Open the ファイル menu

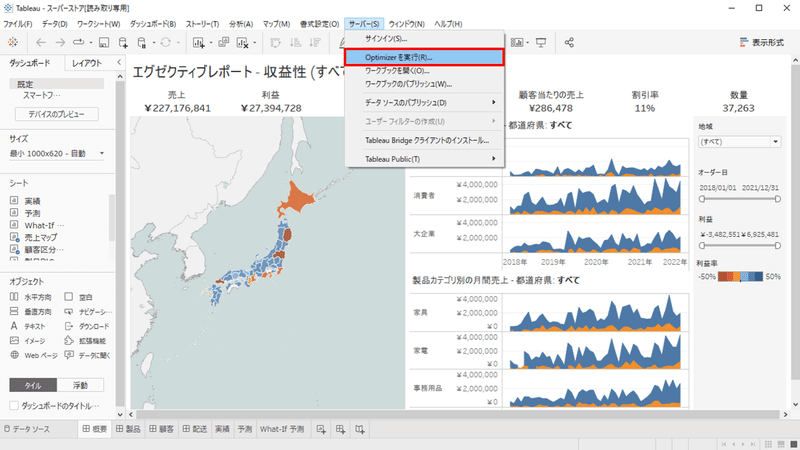point(18,24)
